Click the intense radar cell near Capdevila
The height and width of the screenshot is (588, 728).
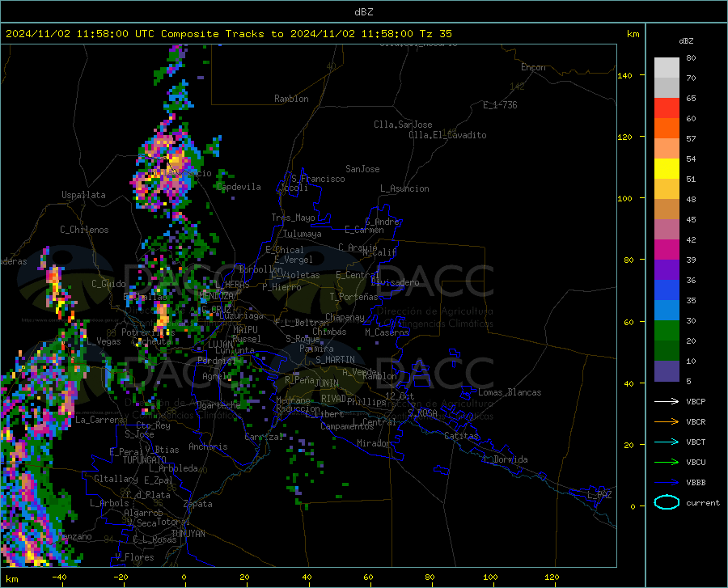click(x=166, y=168)
